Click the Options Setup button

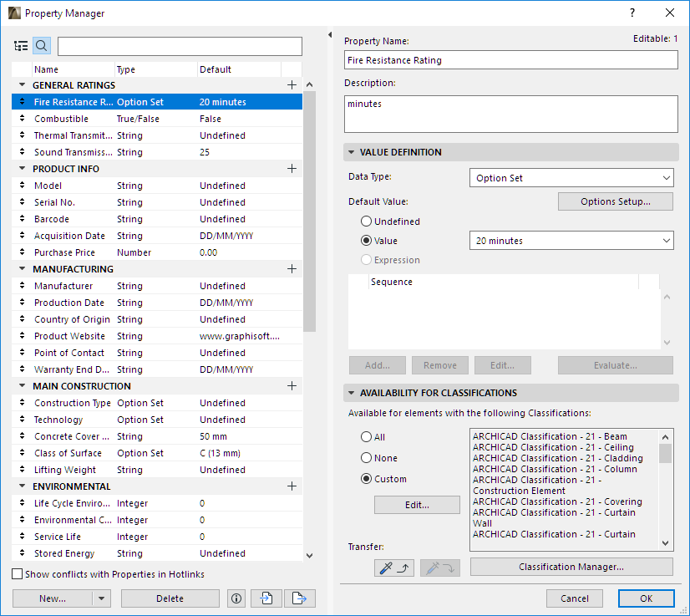point(615,201)
